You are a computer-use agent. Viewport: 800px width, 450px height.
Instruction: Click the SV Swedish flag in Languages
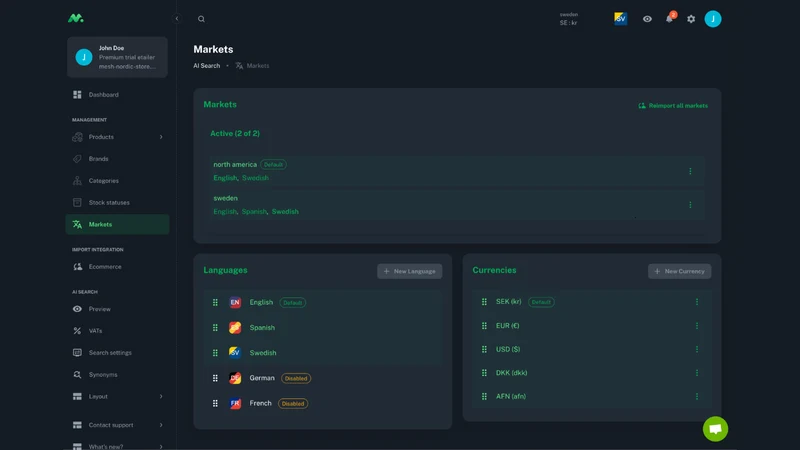(x=235, y=353)
